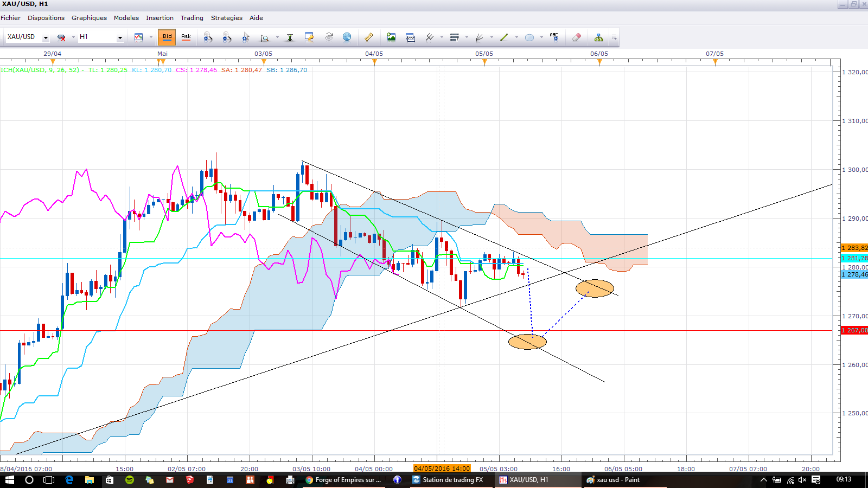Click the zoom in magnifier icon
Viewport: 868px width, 488px height.
208,37
